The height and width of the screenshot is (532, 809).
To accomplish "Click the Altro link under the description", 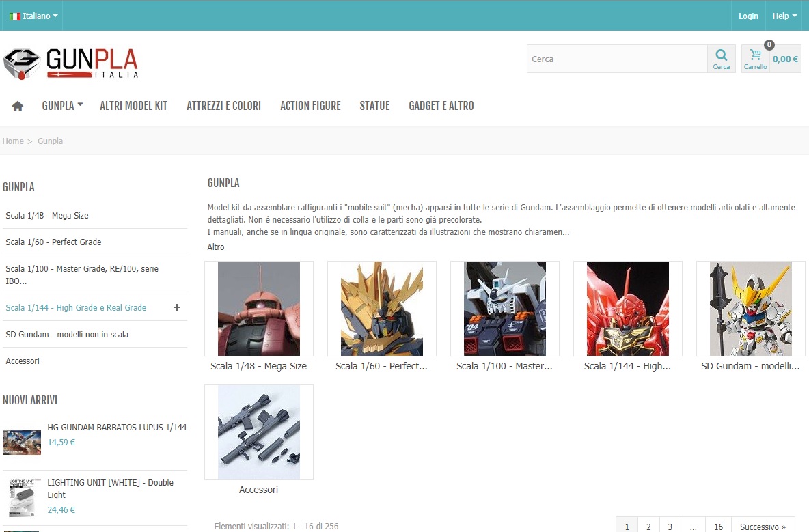I will coord(215,247).
